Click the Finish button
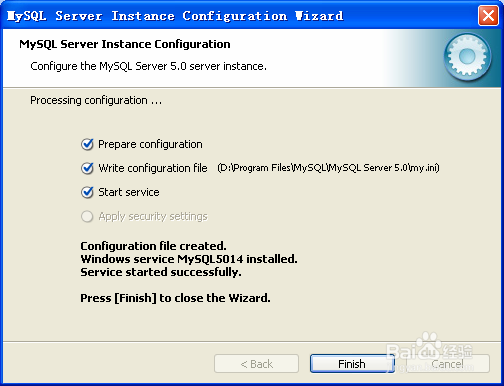 [x=352, y=364]
